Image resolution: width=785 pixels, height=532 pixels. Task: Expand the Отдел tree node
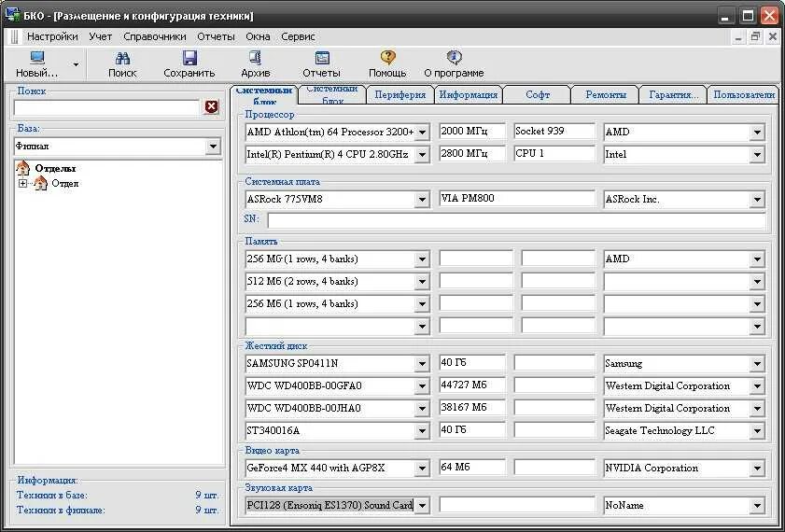point(22,183)
